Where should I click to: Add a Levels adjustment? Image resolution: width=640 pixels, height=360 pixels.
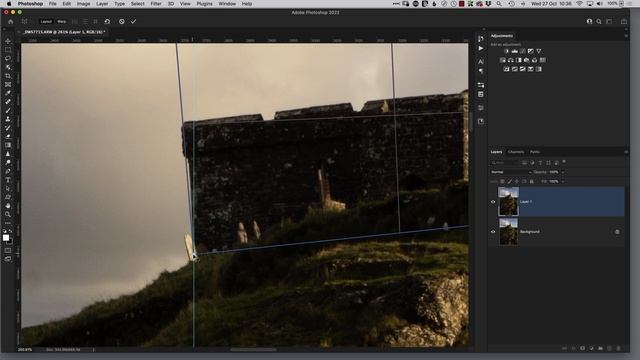(x=515, y=51)
